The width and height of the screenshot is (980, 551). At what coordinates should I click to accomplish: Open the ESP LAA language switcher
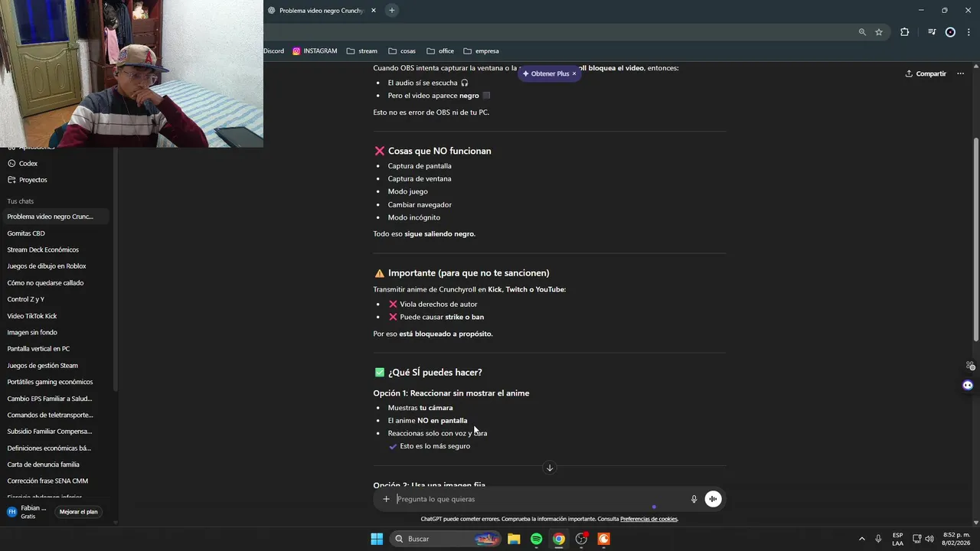pos(897,539)
